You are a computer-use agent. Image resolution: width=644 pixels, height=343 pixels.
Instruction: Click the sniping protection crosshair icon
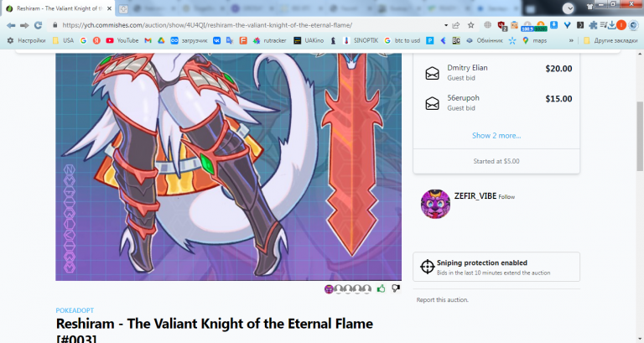click(x=427, y=267)
